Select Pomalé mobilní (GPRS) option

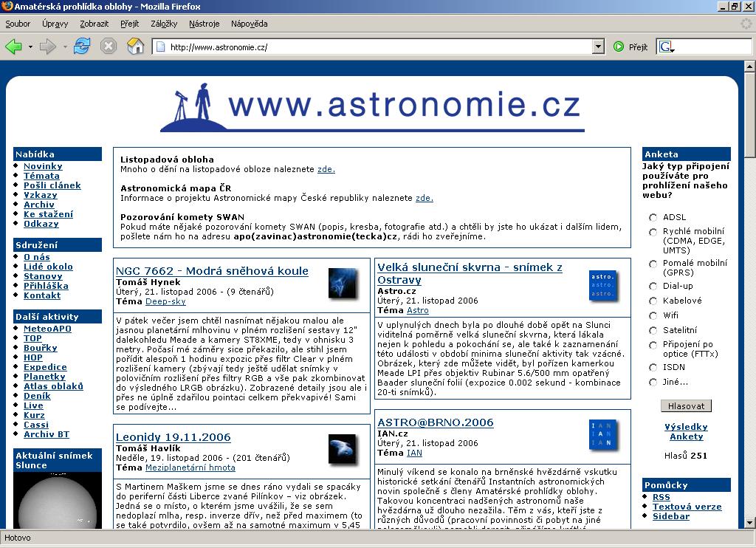pyautogui.click(x=653, y=264)
